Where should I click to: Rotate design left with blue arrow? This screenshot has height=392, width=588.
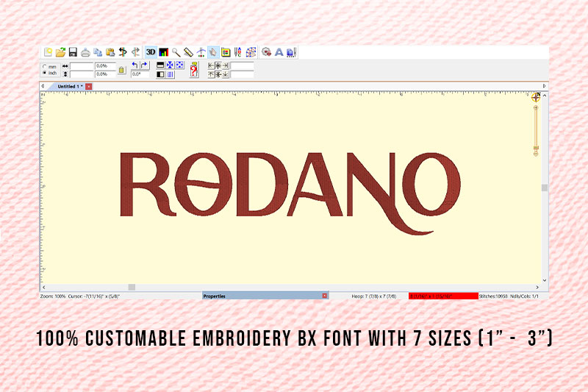click(x=135, y=65)
